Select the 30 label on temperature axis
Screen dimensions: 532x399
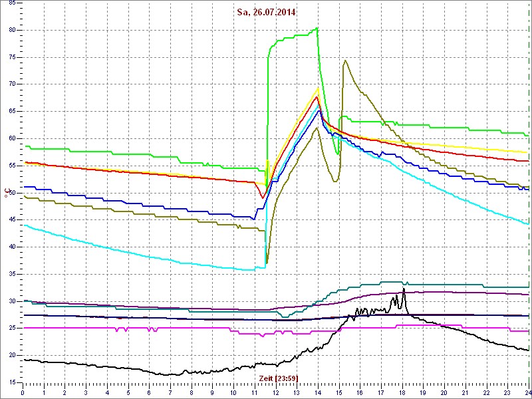11,301
